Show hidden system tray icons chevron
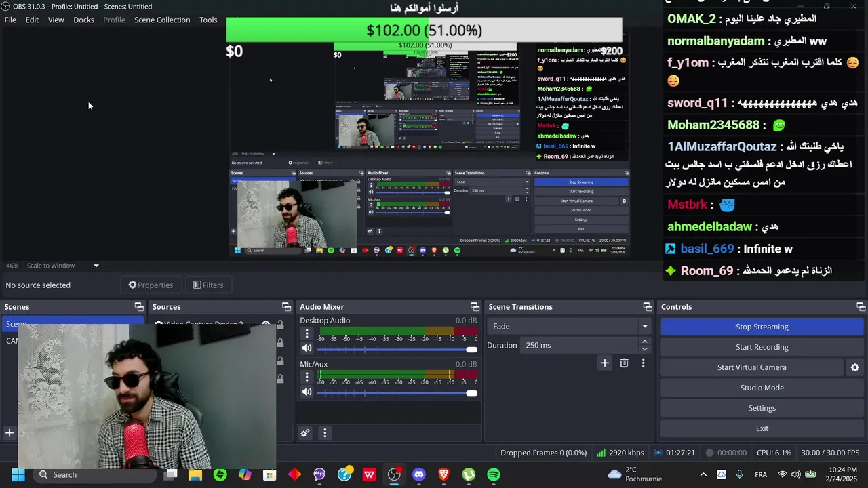Screen dimensions: 868x488 tap(703, 474)
